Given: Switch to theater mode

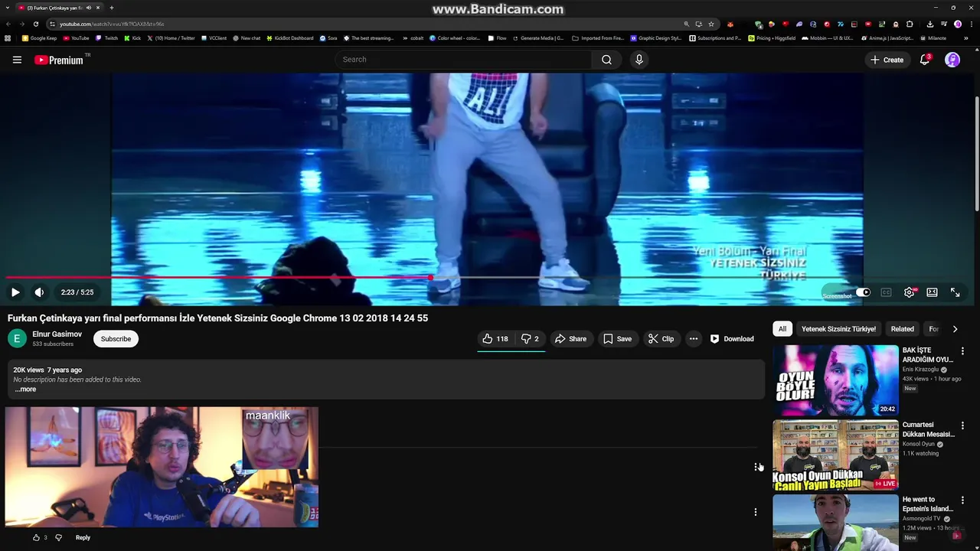Looking at the screenshot, I should tap(932, 292).
